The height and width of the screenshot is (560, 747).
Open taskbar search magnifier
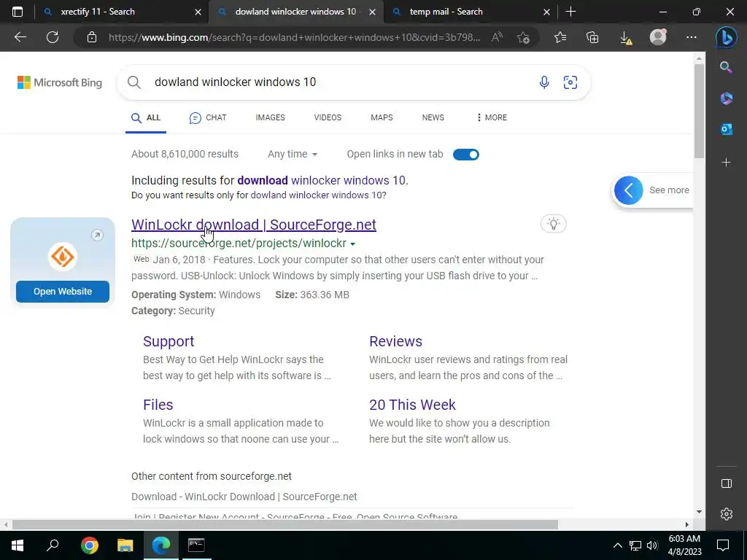point(53,545)
